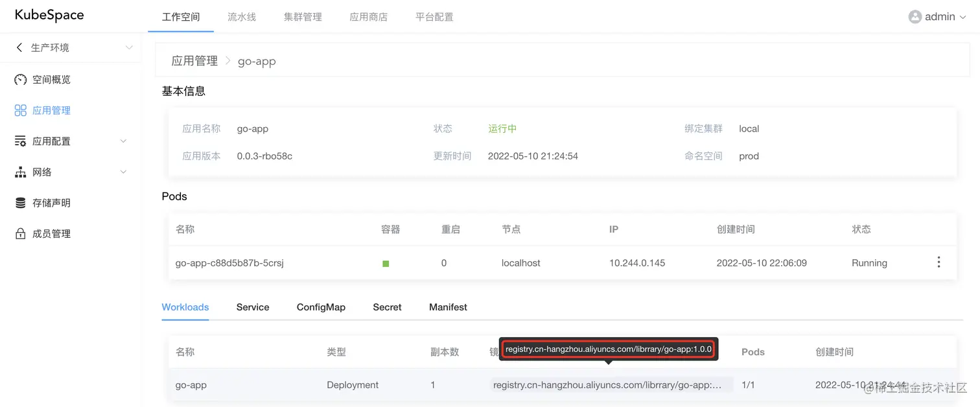Open 存储声明 using its sidebar icon
This screenshot has height=407, width=980.
[x=19, y=202]
